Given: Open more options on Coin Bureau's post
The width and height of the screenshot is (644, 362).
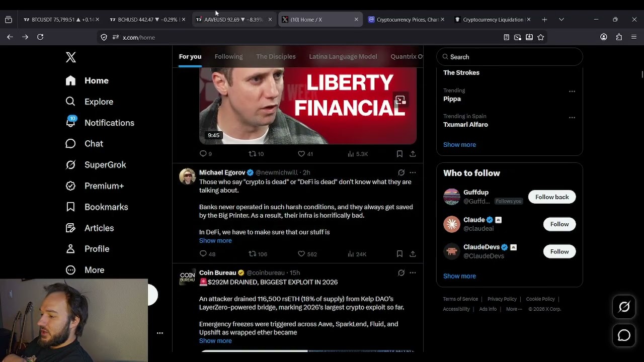Looking at the screenshot, I should pyautogui.click(x=413, y=273).
